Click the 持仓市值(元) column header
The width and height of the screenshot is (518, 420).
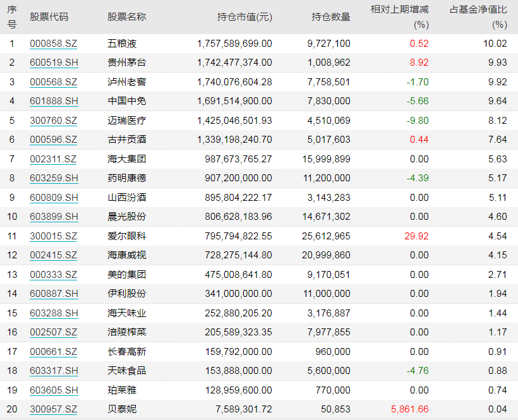pos(244,17)
